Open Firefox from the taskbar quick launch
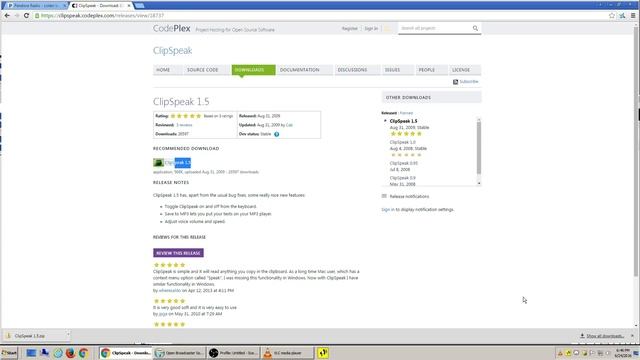640x360 pixels. (70, 353)
